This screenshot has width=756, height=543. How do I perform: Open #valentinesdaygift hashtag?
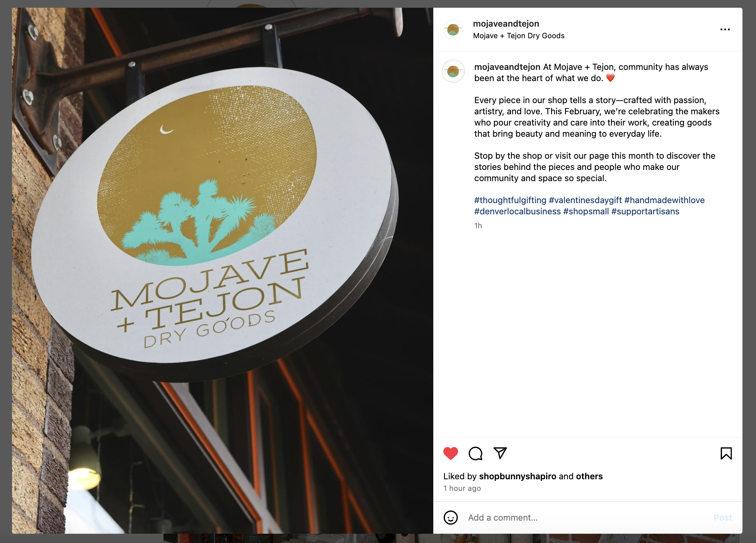coord(585,200)
